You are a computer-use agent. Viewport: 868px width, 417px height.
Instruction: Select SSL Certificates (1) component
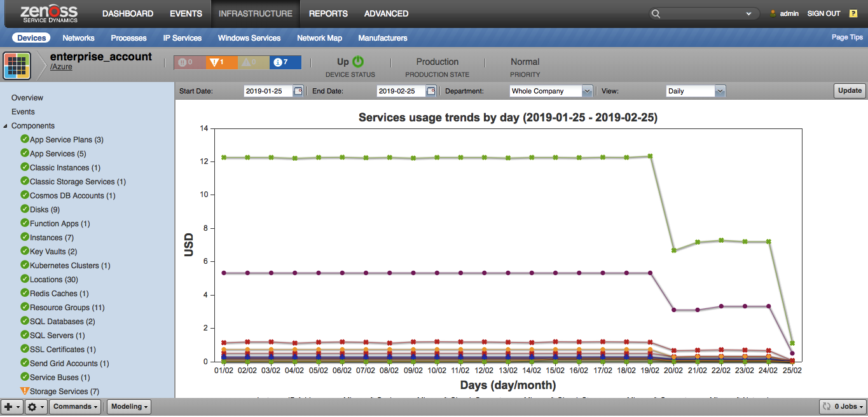pyautogui.click(x=63, y=350)
